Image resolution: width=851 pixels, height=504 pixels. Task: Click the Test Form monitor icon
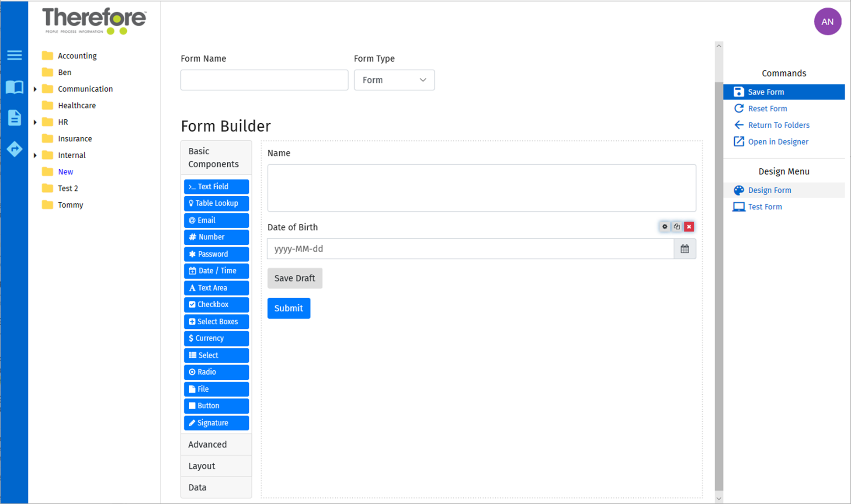[738, 206]
